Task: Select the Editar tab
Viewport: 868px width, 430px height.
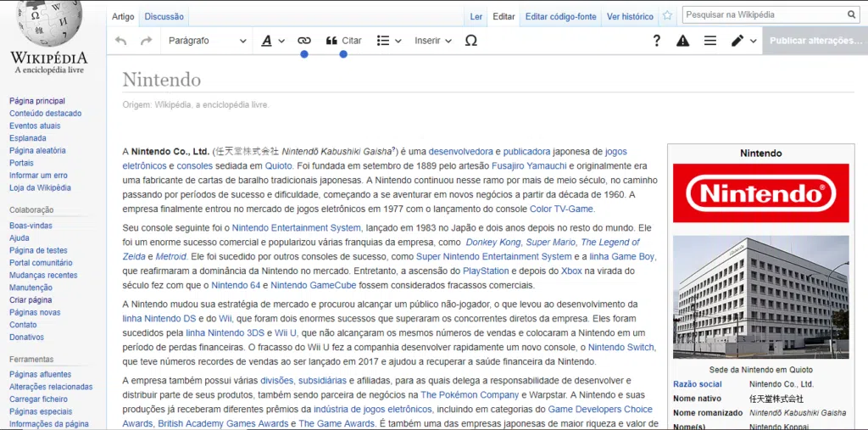Action: (504, 17)
